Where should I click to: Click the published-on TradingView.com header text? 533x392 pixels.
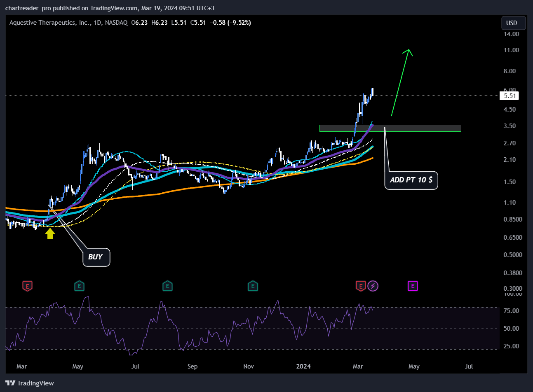[x=109, y=8]
